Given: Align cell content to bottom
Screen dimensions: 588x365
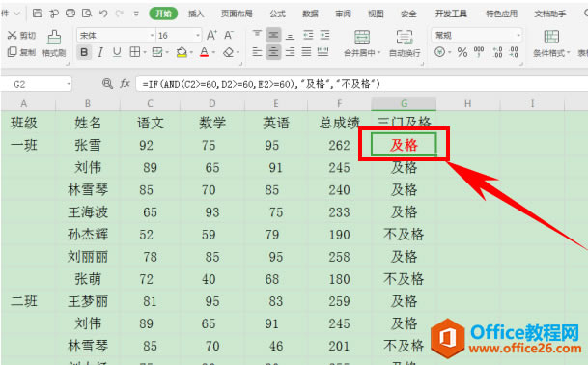Looking at the screenshot, I should click(x=290, y=36).
